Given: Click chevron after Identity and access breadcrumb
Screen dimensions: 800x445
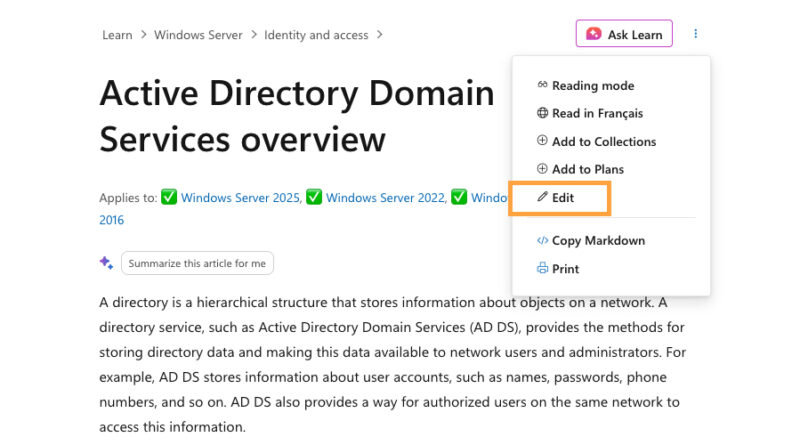Looking at the screenshot, I should [380, 35].
